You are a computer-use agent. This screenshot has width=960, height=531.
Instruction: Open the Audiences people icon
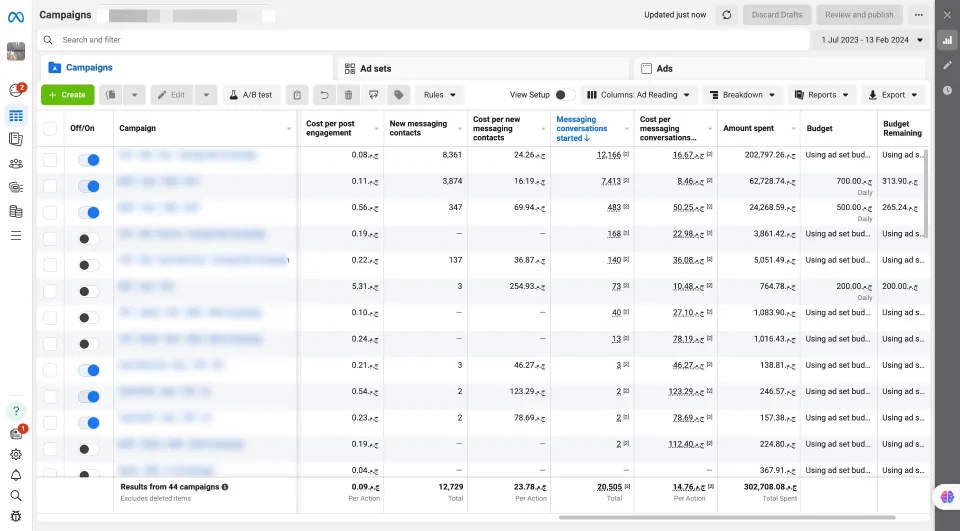click(x=16, y=164)
